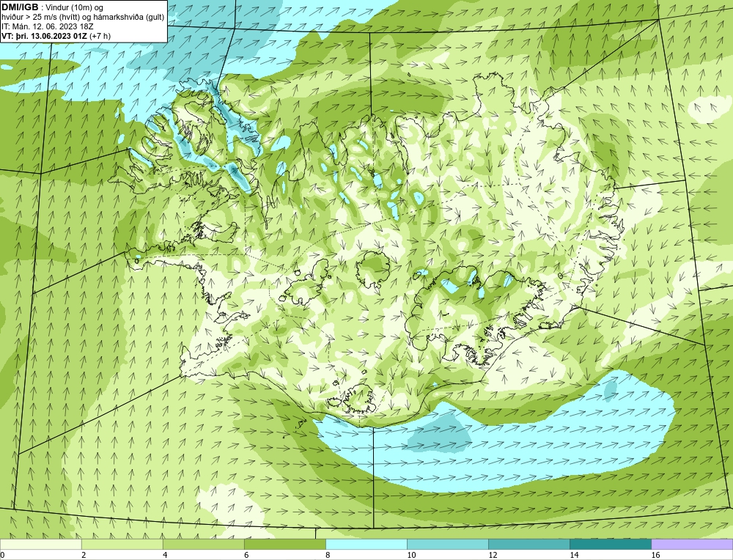Click the 'hviður > 25 m/s' legend line
Image resolution: width=733 pixels, height=560 pixels.
pos(83,17)
